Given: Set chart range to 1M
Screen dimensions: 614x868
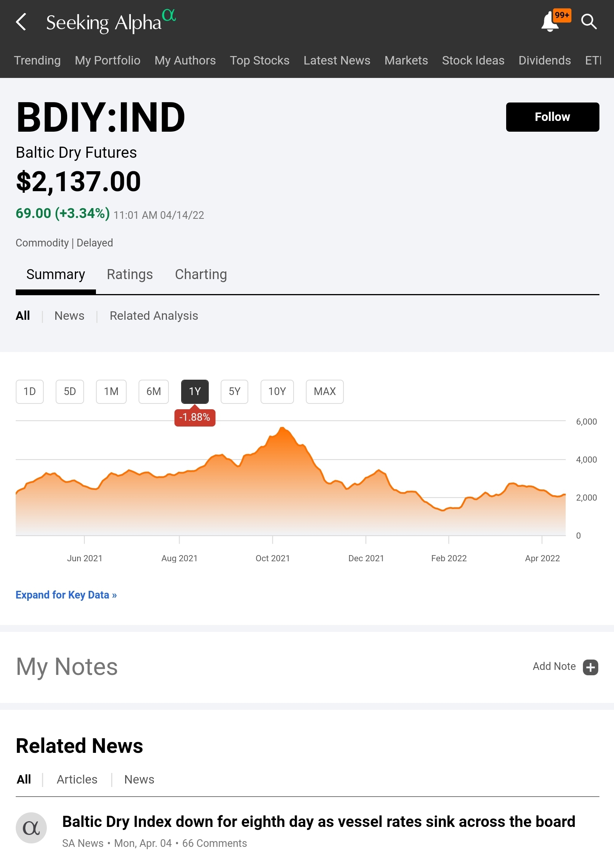Looking at the screenshot, I should (x=111, y=392).
